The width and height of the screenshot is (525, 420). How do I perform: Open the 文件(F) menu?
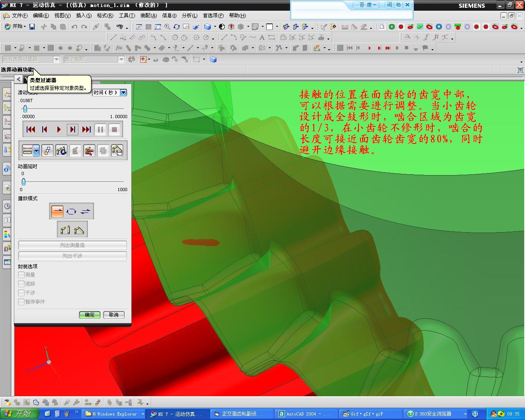[20, 16]
